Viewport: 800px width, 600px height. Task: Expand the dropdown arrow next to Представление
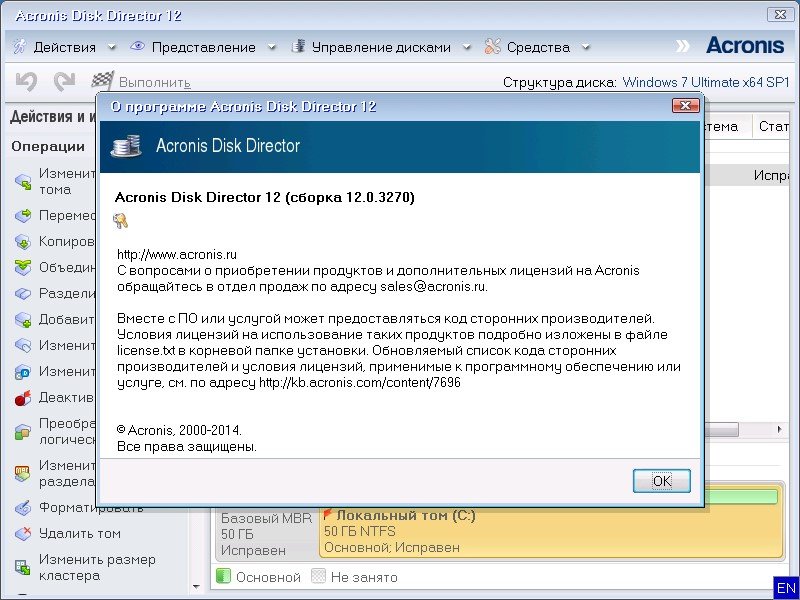click(x=272, y=47)
